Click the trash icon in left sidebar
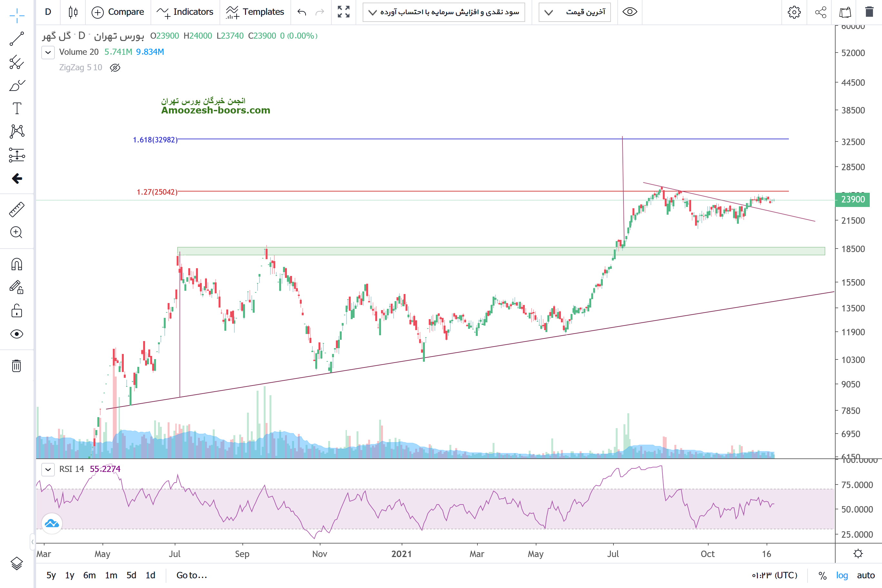Image resolution: width=882 pixels, height=588 pixels. click(x=16, y=366)
